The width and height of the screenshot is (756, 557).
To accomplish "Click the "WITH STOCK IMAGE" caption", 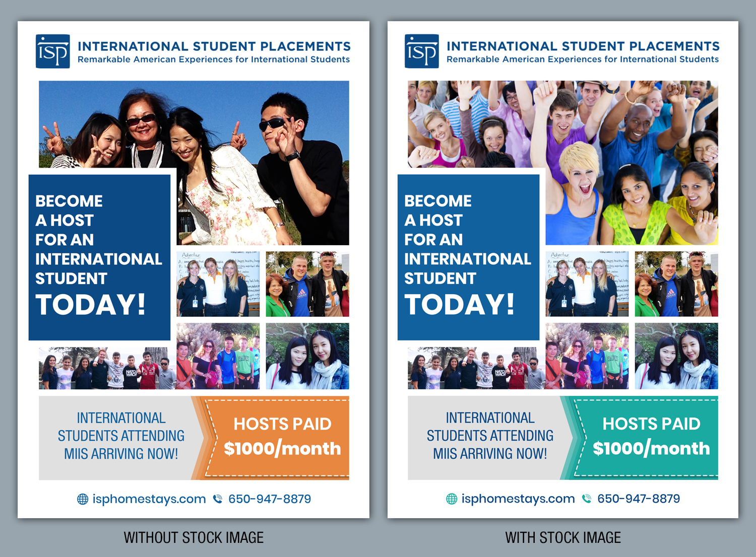I will [563, 538].
